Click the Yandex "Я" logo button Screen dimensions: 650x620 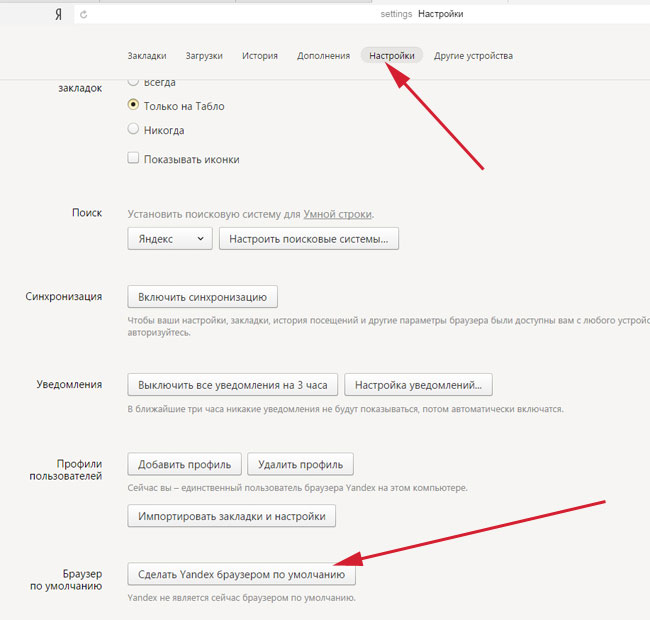(59, 15)
